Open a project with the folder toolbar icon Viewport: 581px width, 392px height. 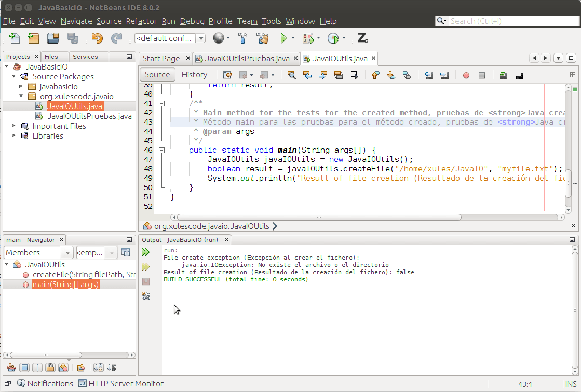coord(53,38)
